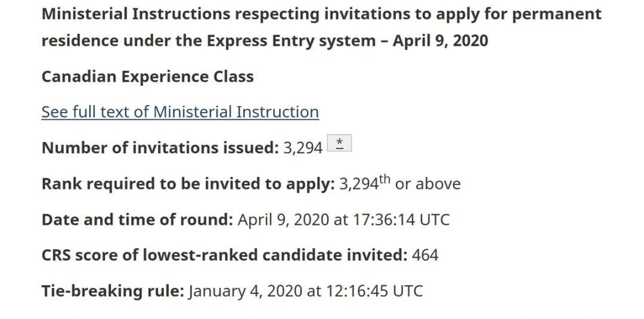Screen dimensions: 644x319
Task: Click the 'or above' text after the rank
Action: click(428, 184)
